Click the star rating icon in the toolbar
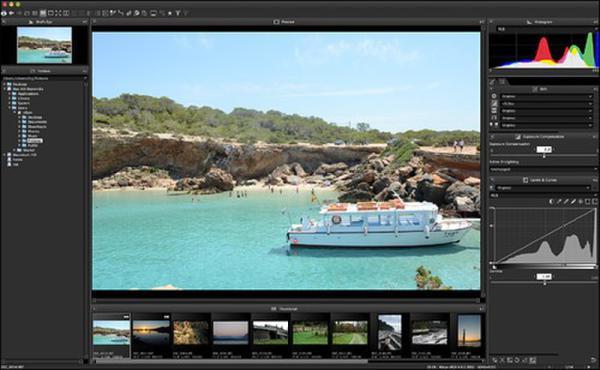Screen dimensions: 600x370 170,13
